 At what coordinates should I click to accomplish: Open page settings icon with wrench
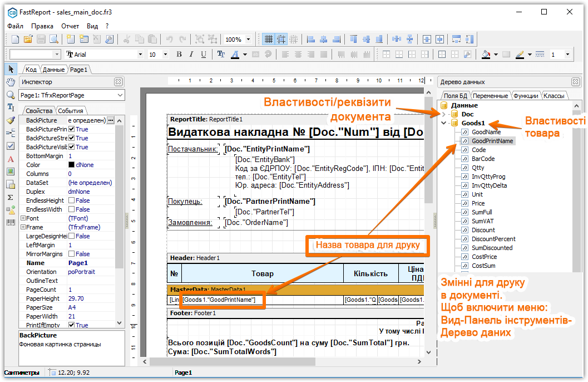[x=109, y=39]
